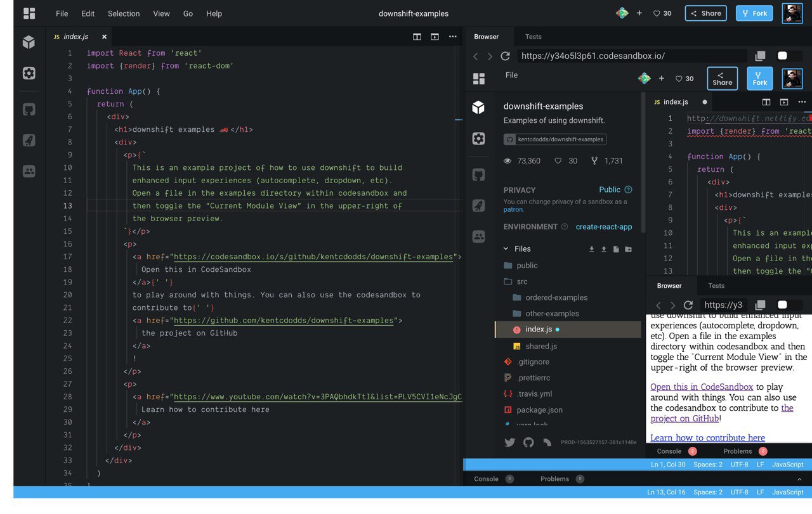Refresh the nested inner browser preview
This screenshot has height=514, width=812.
point(688,305)
